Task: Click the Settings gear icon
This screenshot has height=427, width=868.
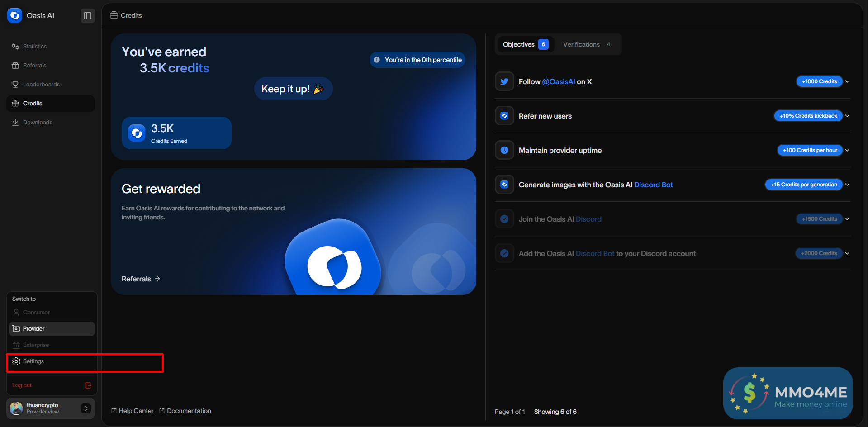Action: (16, 361)
